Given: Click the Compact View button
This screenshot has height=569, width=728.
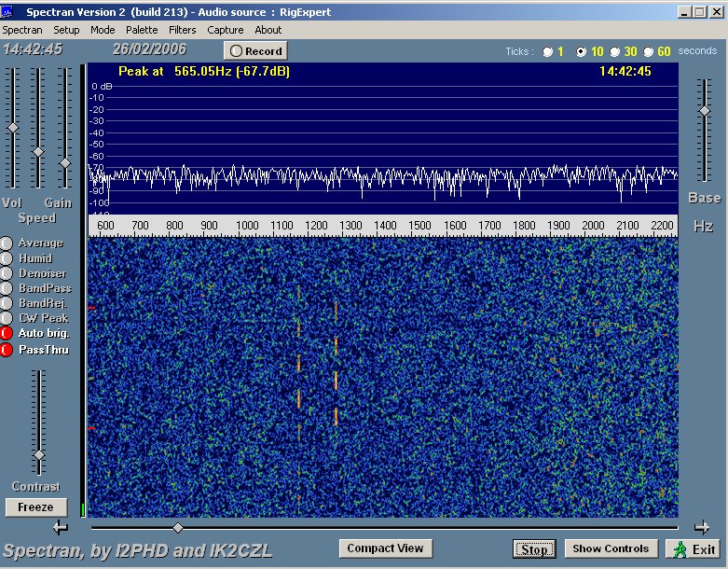Looking at the screenshot, I should click(385, 548).
